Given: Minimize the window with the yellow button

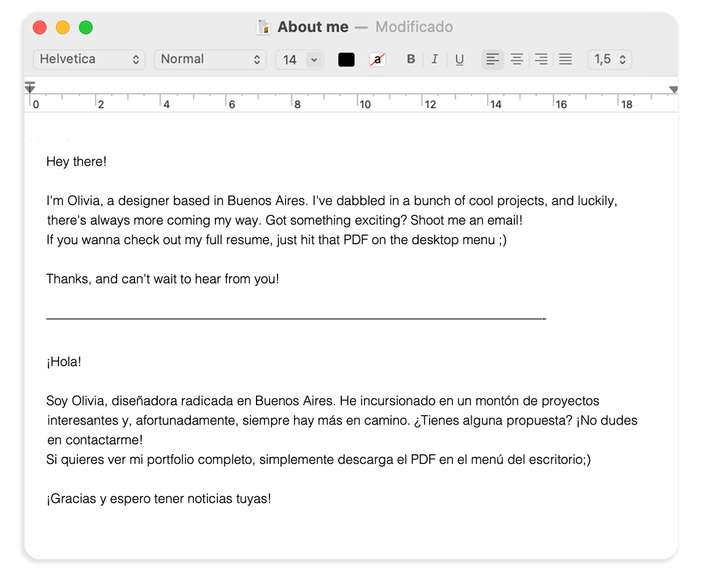Looking at the screenshot, I should 63,27.
